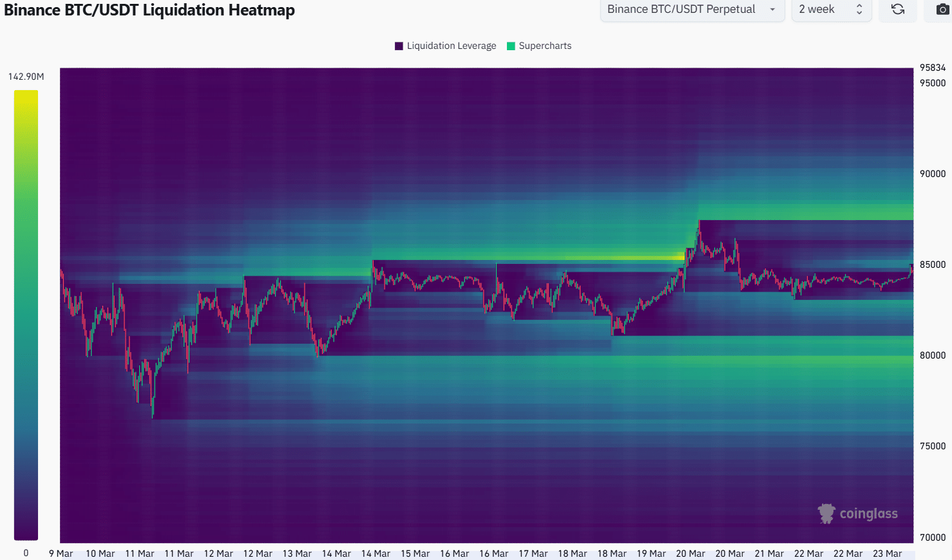
Task: Click the 23 Mar date label
Action: tap(888, 554)
